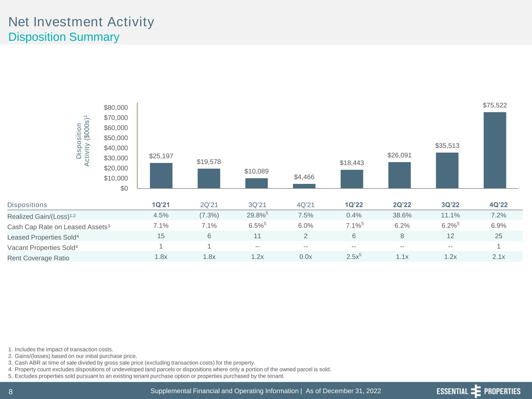Select the Disposition Summary subtitle
532x399 pixels.
(x=64, y=37)
